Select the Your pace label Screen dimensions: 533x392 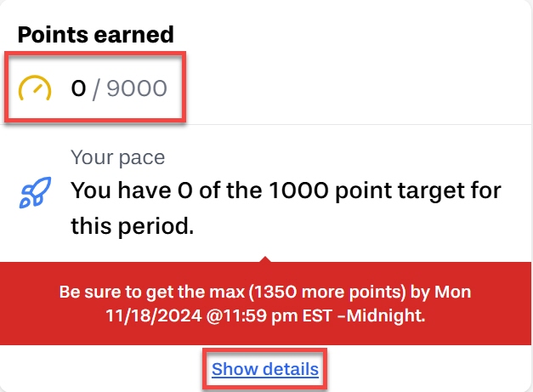[117, 157]
